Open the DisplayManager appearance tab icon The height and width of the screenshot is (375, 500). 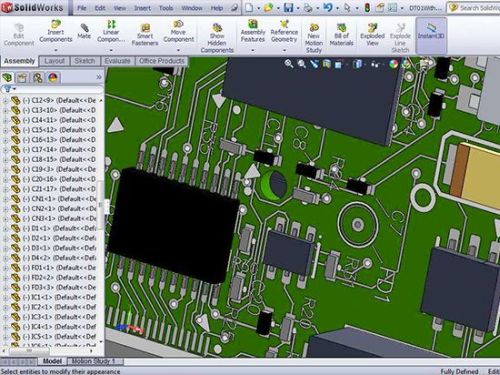pos(53,78)
